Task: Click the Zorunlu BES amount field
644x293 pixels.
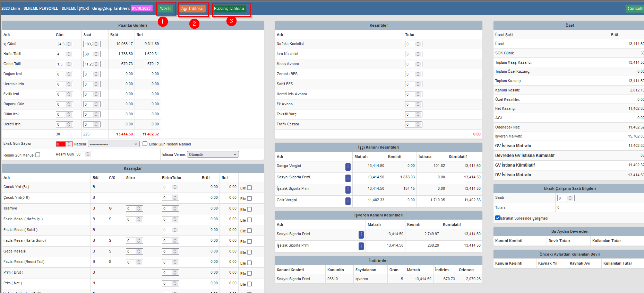Action: tap(414, 74)
